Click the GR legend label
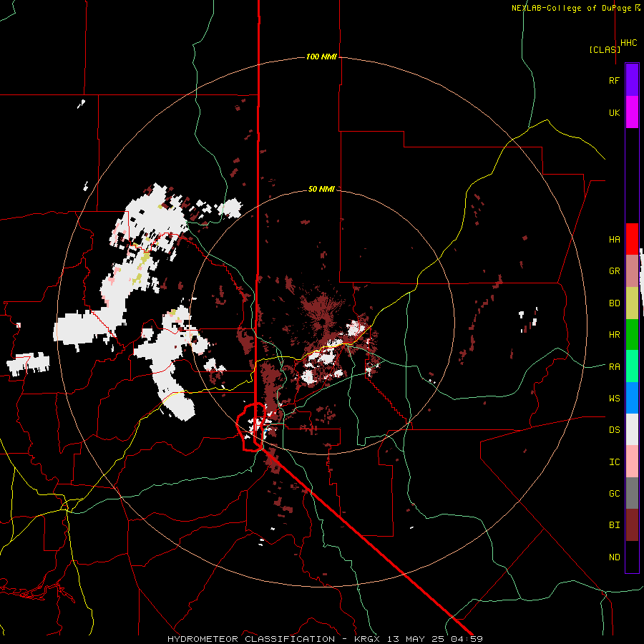 614,271
